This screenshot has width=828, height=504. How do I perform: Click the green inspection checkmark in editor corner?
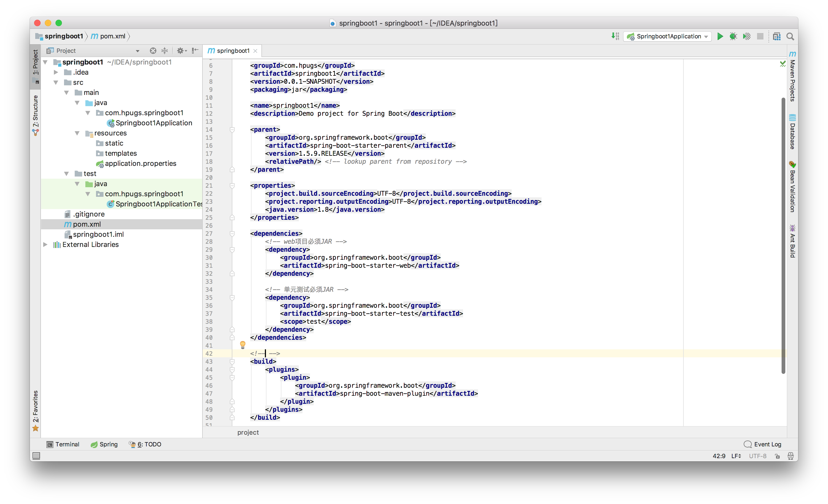click(783, 63)
